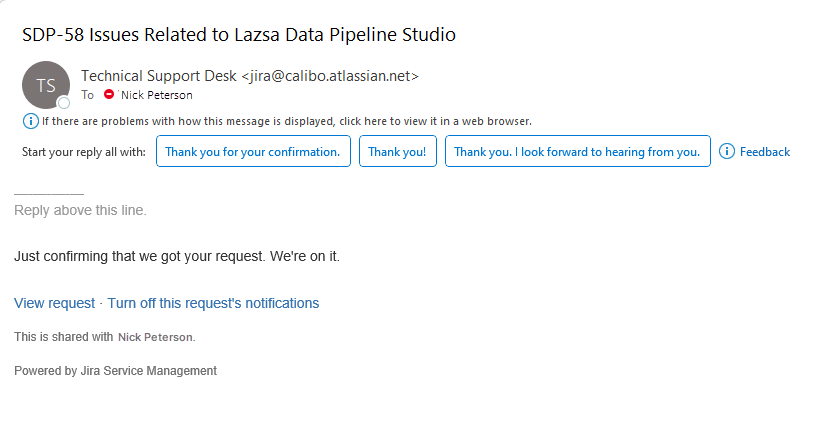Click the email subject SDP-58 Issues heading

239,34
